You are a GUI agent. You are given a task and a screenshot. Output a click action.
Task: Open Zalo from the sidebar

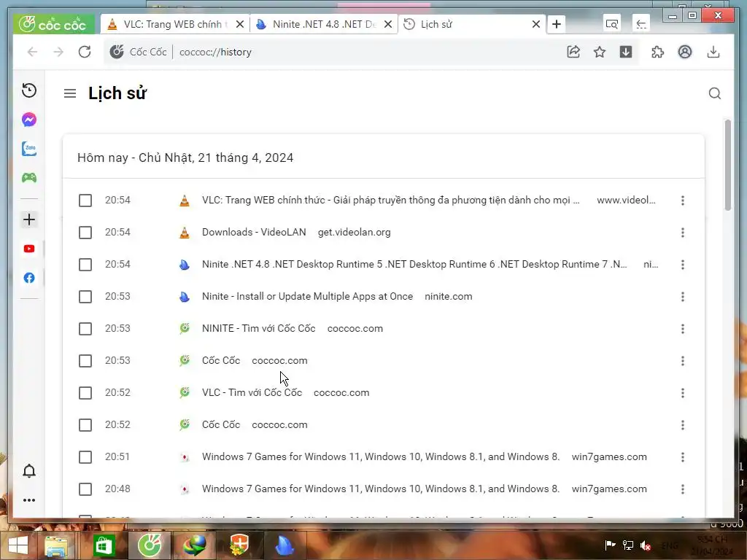(29, 149)
